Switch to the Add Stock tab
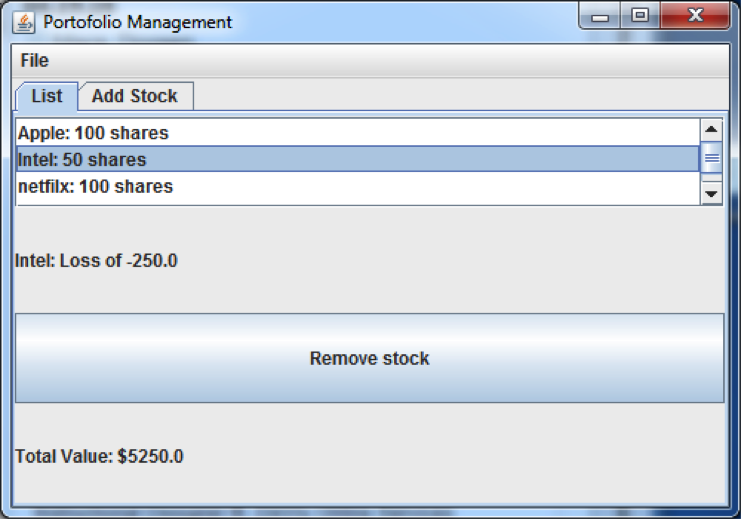Image resolution: width=741 pixels, height=519 pixels. tap(134, 96)
